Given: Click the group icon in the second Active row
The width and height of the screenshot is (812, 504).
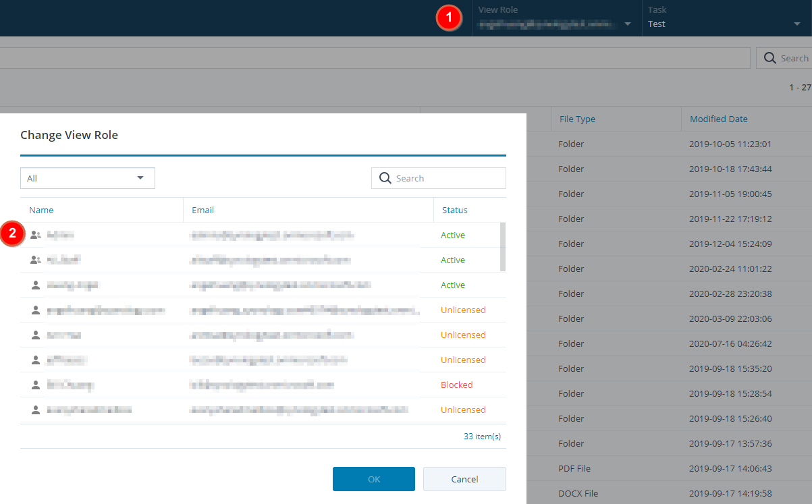Looking at the screenshot, I should [36, 260].
